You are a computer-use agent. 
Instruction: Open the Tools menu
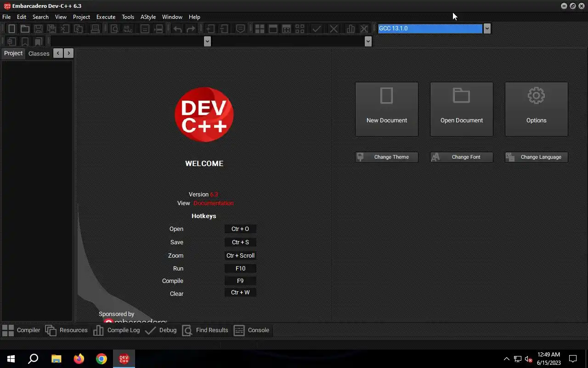point(128,17)
